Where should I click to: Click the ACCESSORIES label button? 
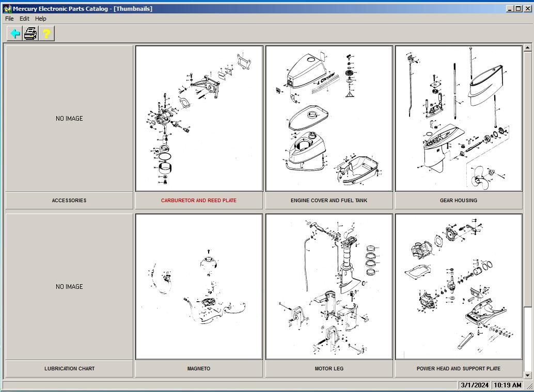(69, 201)
